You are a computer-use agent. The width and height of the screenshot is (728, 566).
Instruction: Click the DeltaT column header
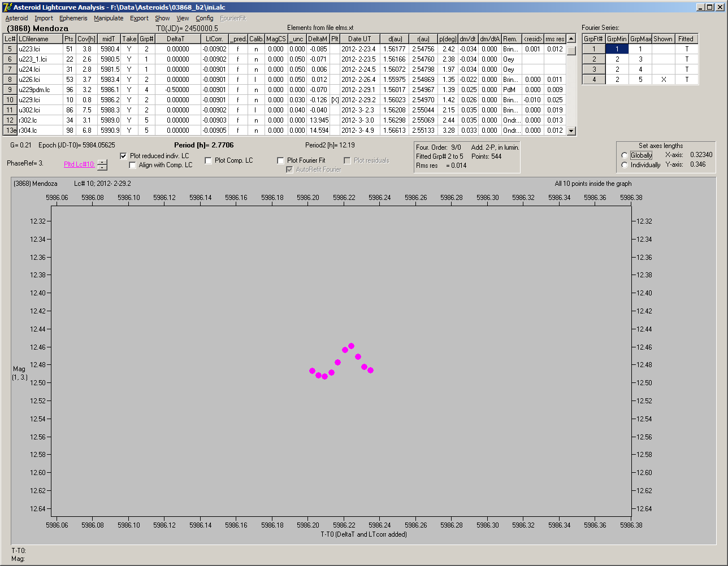pos(178,39)
